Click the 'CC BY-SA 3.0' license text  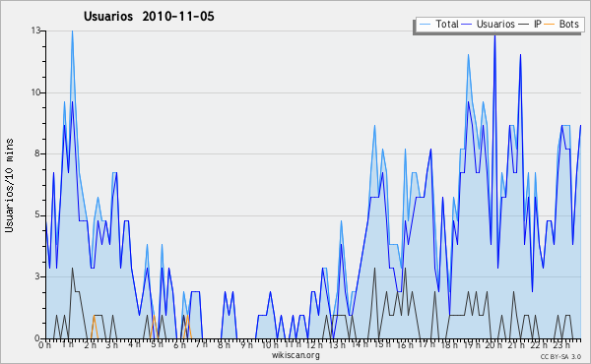(x=560, y=356)
